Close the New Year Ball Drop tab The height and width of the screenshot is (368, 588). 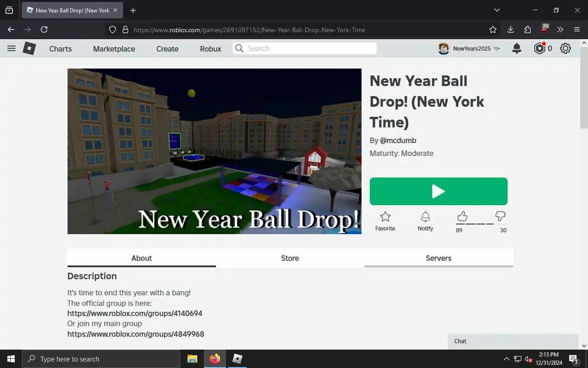pyautogui.click(x=115, y=10)
